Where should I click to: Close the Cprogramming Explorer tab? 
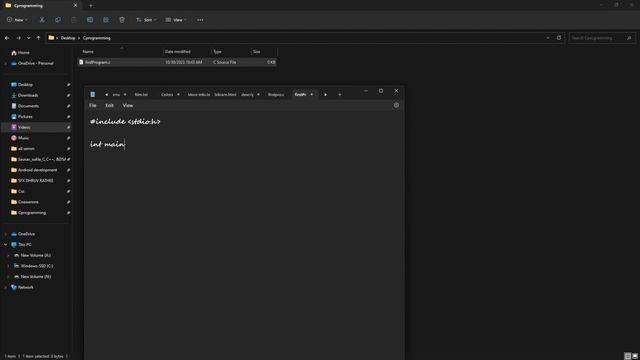[x=75, y=6]
